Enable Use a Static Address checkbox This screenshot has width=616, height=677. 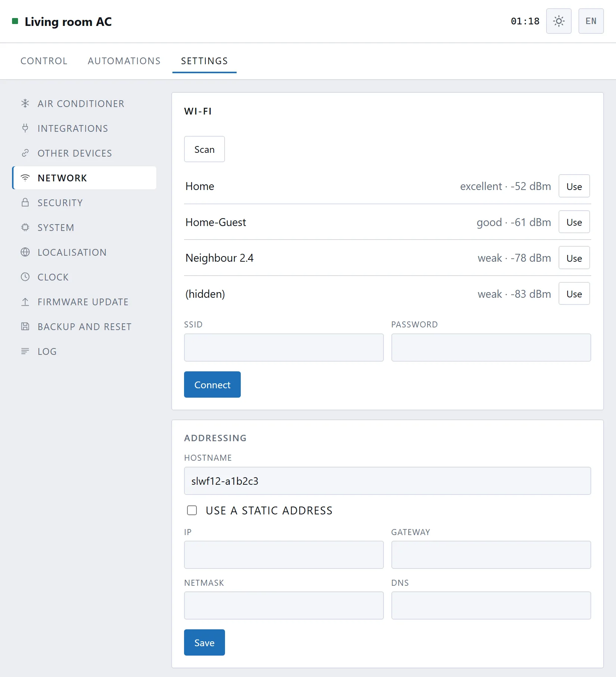(192, 510)
